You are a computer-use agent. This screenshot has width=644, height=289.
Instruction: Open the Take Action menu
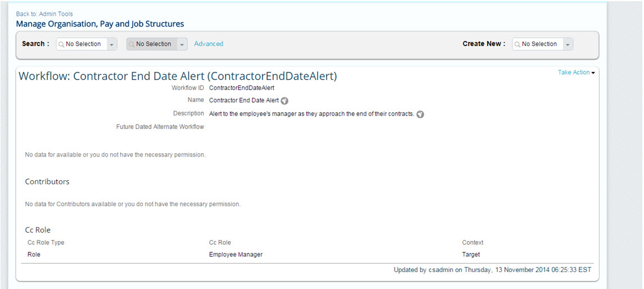[576, 72]
